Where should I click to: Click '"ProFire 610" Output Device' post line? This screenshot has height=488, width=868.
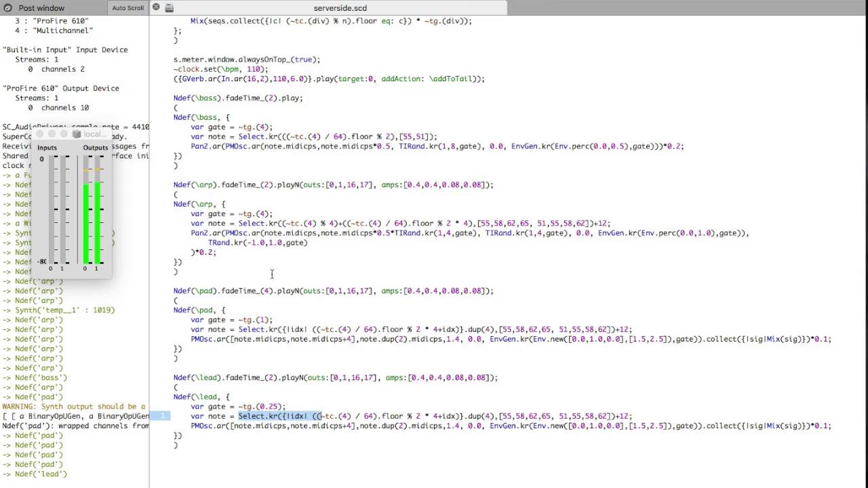tap(61, 89)
